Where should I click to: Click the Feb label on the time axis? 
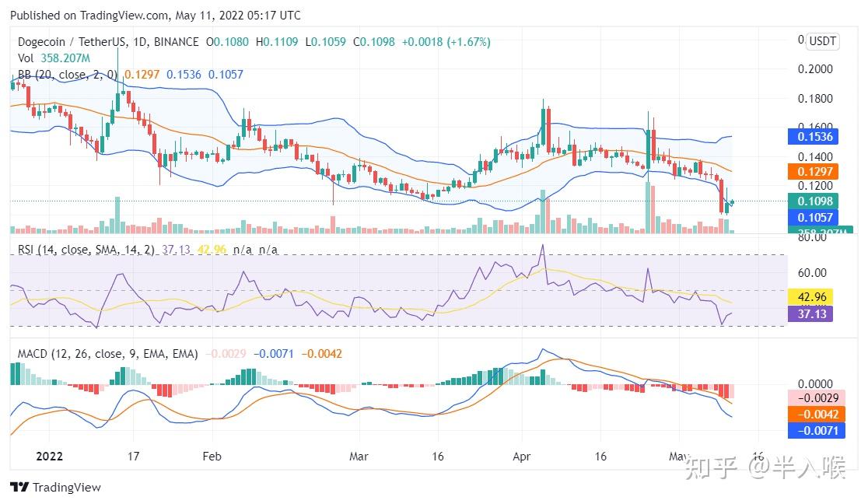(212, 457)
